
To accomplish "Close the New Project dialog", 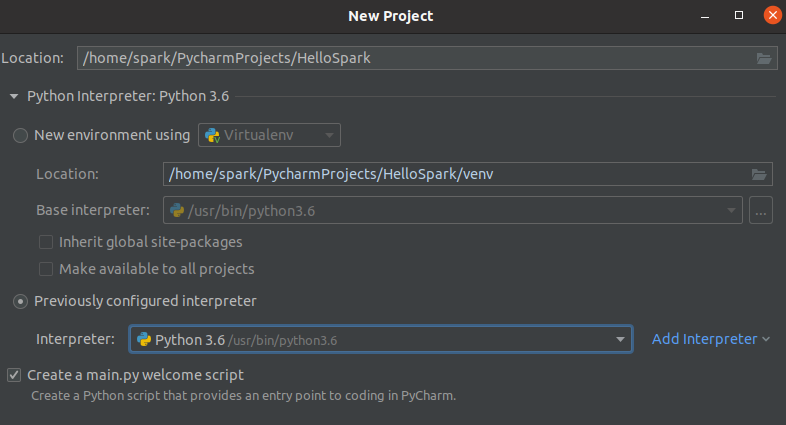I will [772, 16].
